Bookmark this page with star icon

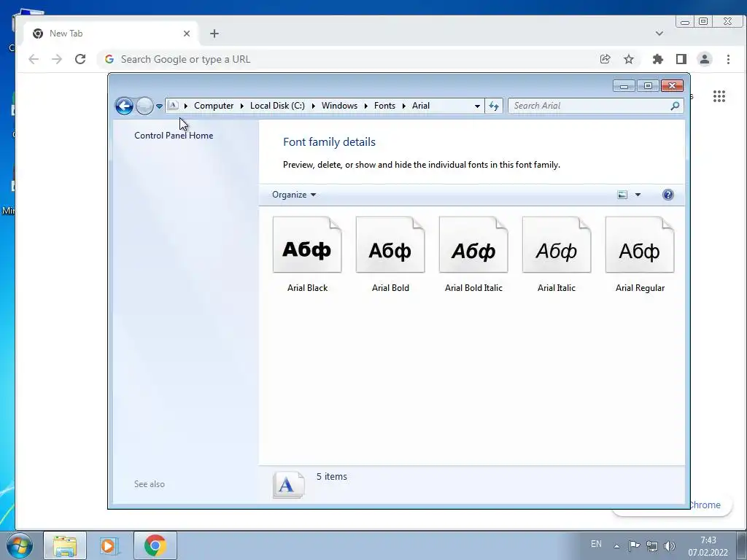click(x=629, y=59)
